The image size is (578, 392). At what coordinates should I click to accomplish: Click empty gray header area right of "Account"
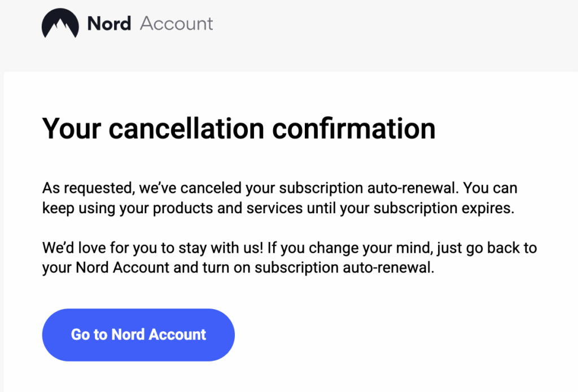tap(395, 25)
